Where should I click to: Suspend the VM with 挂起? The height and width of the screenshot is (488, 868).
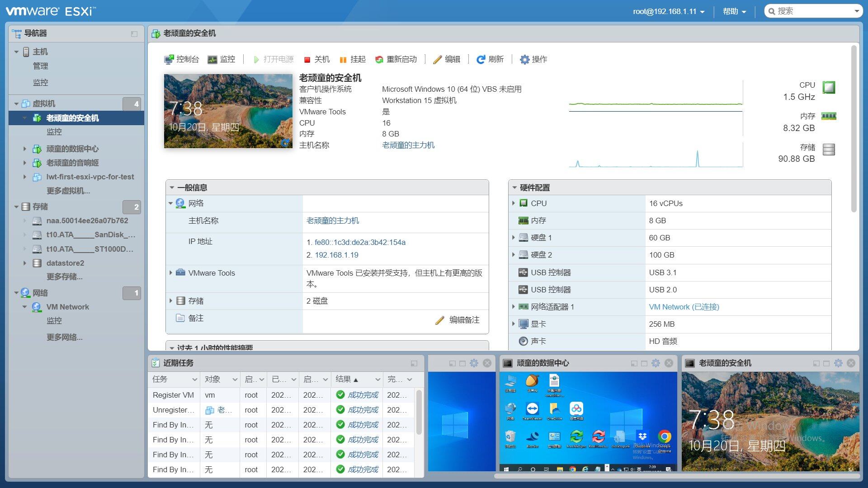coord(352,59)
